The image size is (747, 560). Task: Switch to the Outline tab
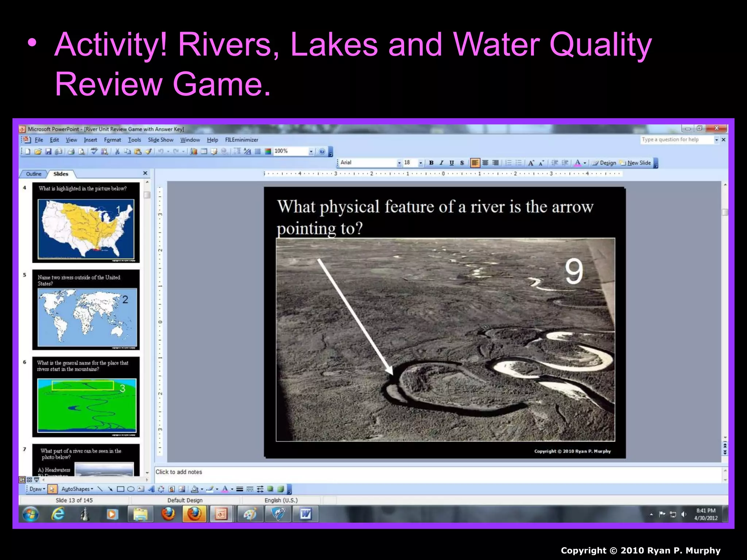pos(34,174)
